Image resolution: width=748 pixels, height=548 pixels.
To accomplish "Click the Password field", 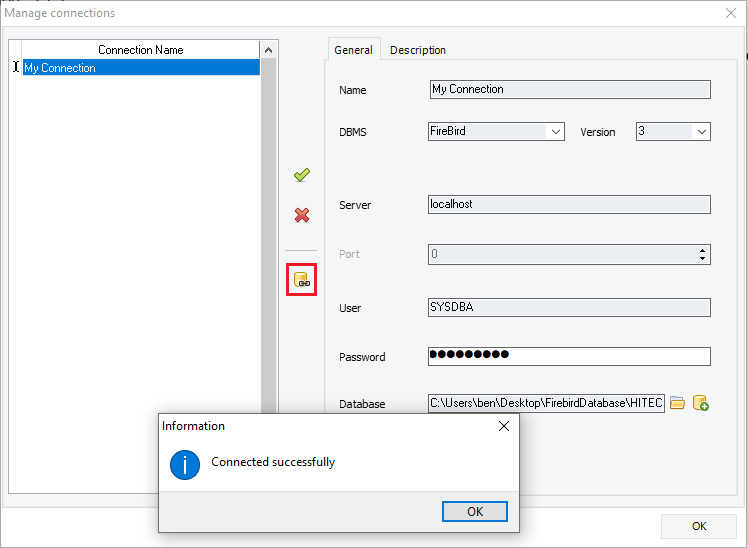I will (569, 357).
